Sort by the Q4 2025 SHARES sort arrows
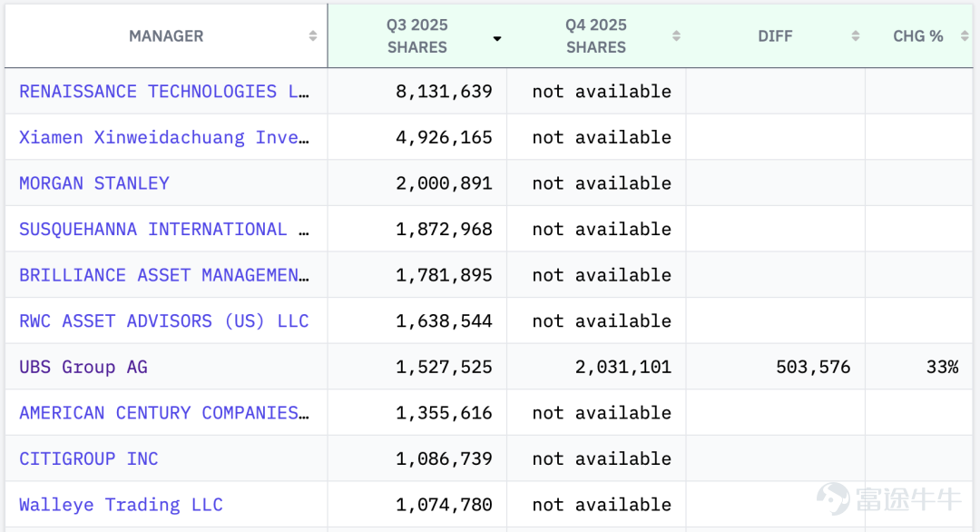Viewport: 980px width, 532px height. pyautogui.click(x=676, y=36)
